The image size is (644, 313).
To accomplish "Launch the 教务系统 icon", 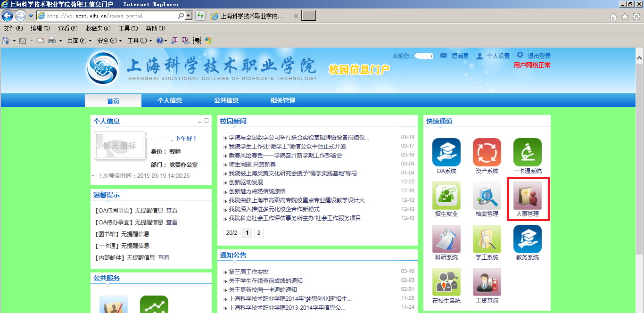I will (x=527, y=239).
